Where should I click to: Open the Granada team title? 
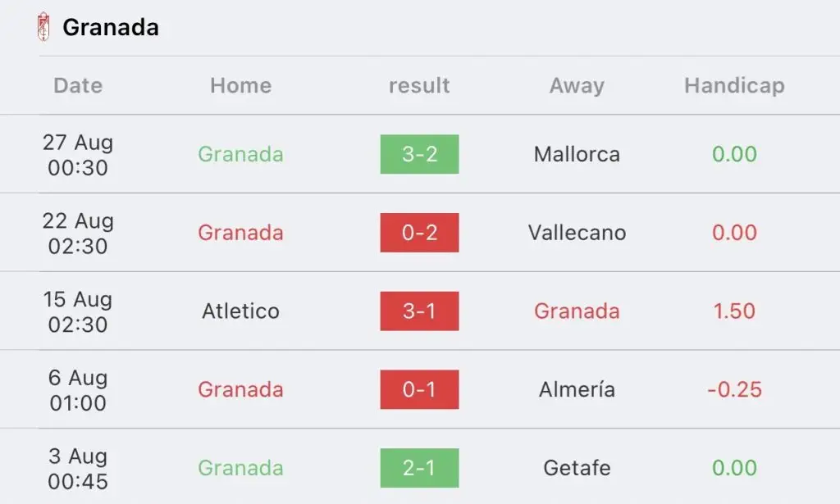pyautogui.click(x=111, y=27)
